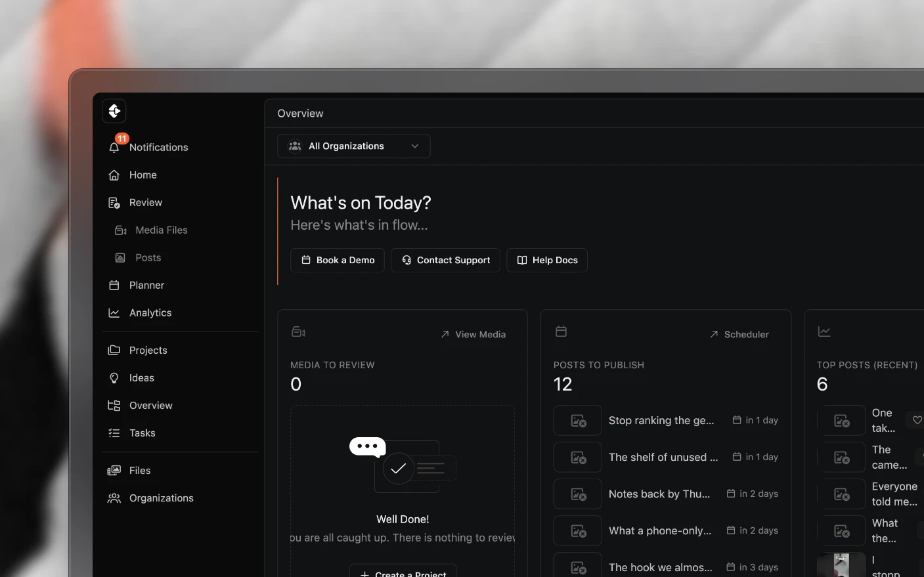Click thumbnail of 'Notes back by Thu...' post
The height and width of the screenshot is (577, 924).
point(578,494)
